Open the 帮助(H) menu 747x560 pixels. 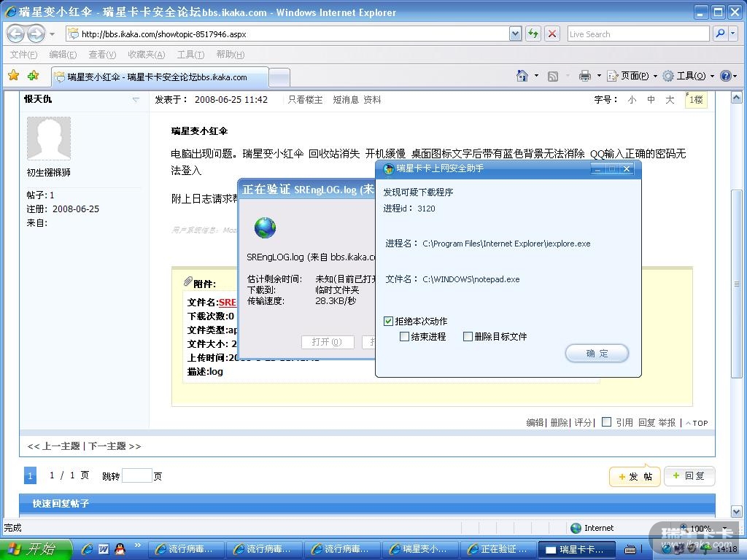pyautogui.click(x=231, y=55)
